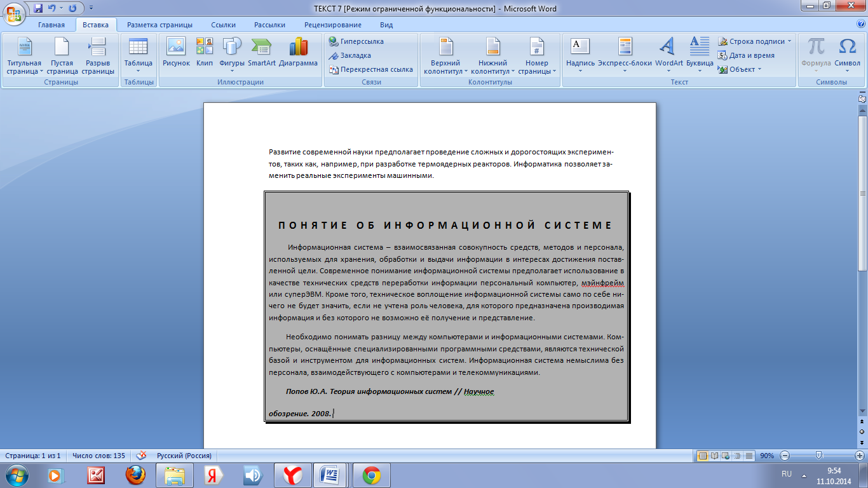
Task: Adjust the zoom slider handle
Action: tap(819, 456)
